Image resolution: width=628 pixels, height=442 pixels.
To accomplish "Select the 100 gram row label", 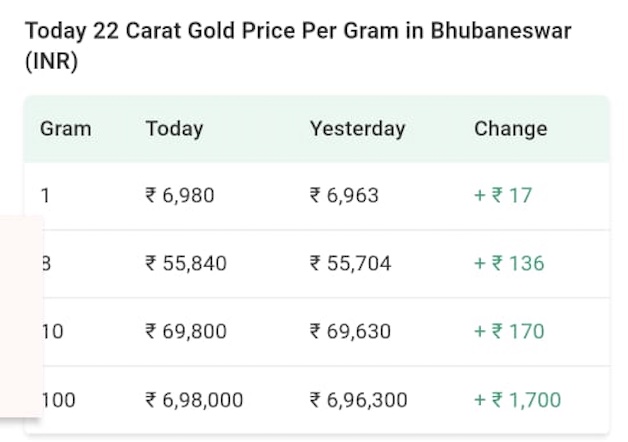I will point(59,400).
